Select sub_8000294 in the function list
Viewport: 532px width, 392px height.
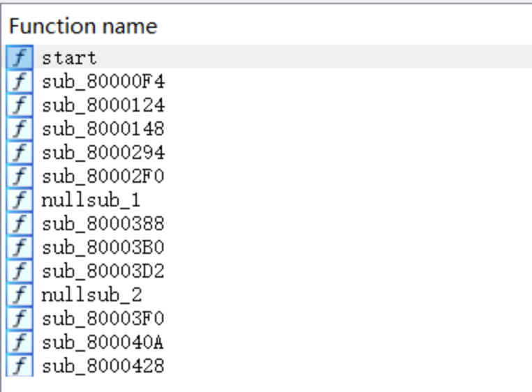pyautogui.click(x=103, y=153)
